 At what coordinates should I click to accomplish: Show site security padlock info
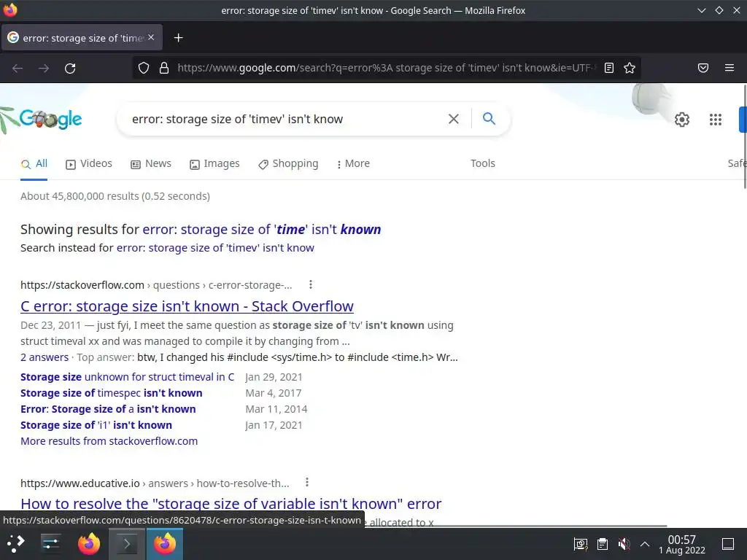164,68
